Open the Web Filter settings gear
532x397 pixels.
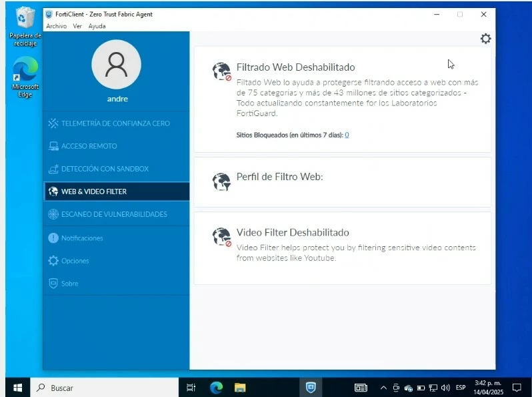click(485, 39)
